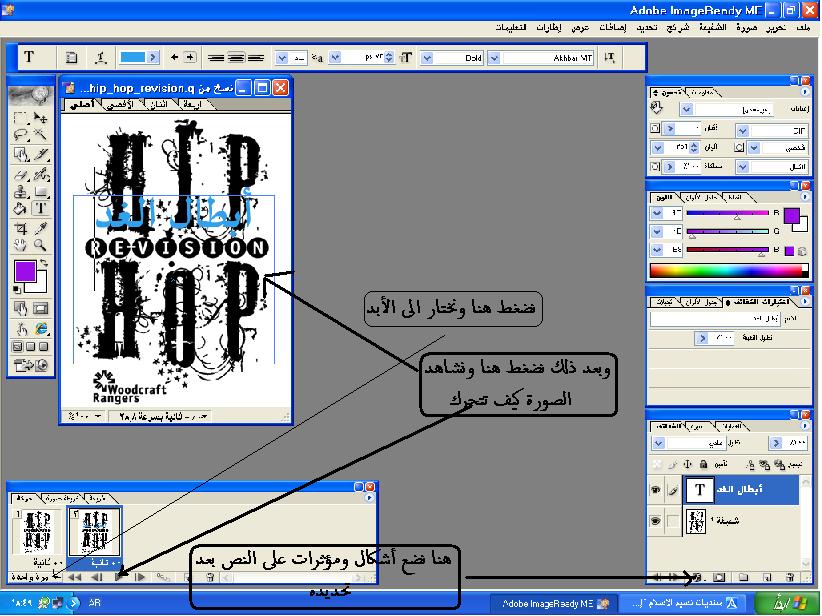Viewport: 822px width, 616px height.
Task: Select the Eyedropper tool
Action: pos(41,228)
